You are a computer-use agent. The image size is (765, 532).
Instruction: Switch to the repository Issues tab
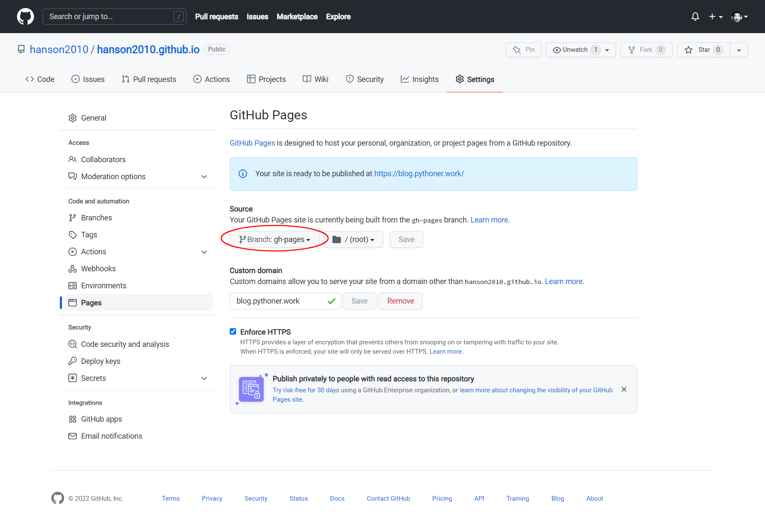coord(88,79)
